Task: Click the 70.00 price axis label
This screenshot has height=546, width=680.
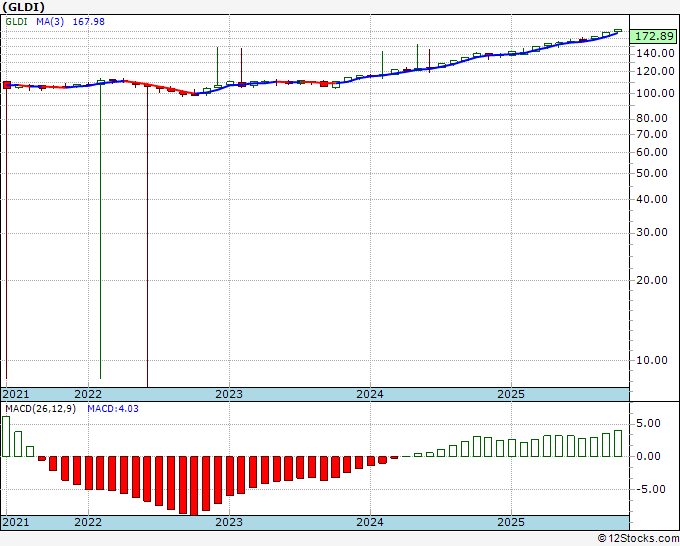Action: 652,134
